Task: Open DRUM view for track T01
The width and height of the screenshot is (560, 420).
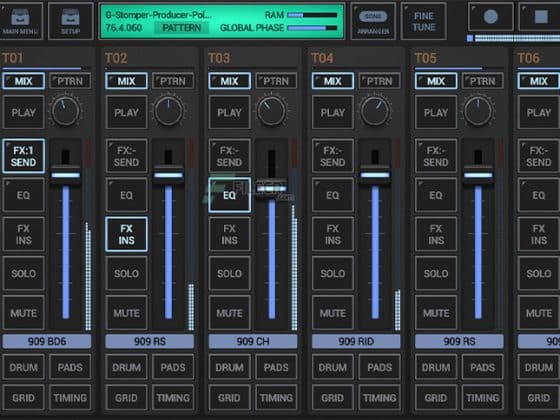Action: (x=24, y=367)
